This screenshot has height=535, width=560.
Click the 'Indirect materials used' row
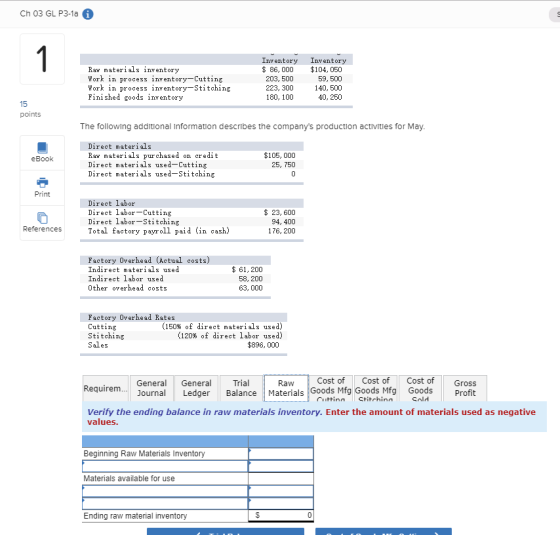click(175, 270)
